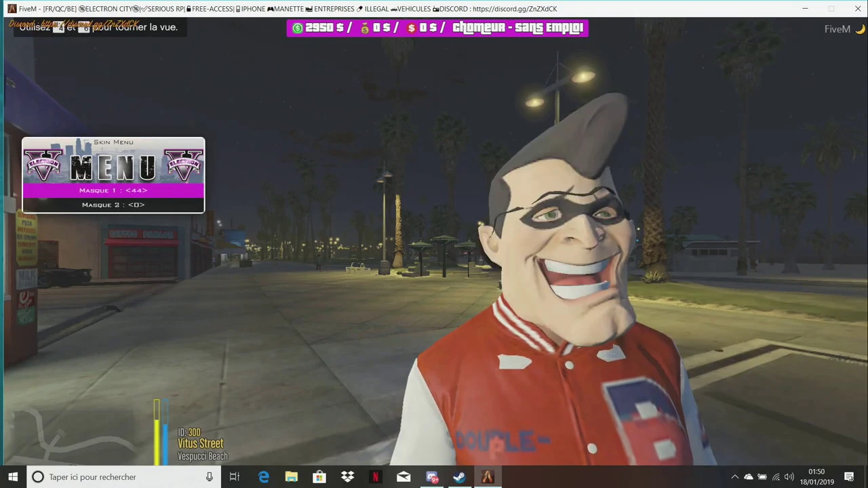Click the ID: 300 player label

pos(189,432)
